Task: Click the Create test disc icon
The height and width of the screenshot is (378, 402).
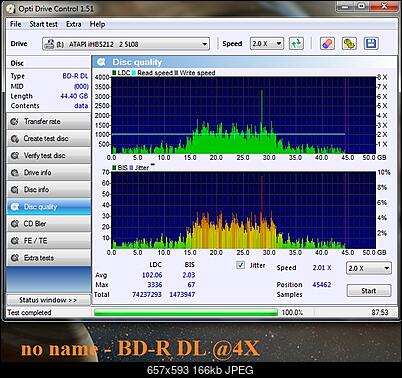Action: tap(14, 138)
